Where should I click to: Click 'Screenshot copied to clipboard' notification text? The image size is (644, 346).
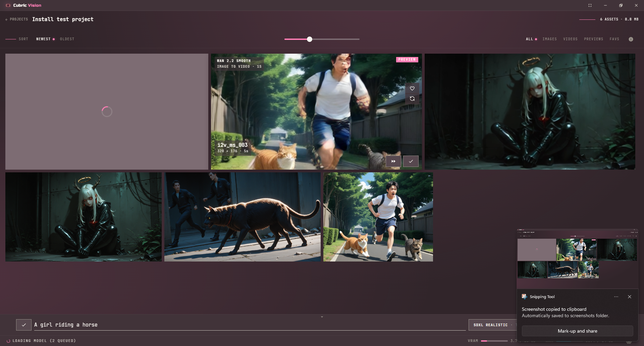point(554,309)
